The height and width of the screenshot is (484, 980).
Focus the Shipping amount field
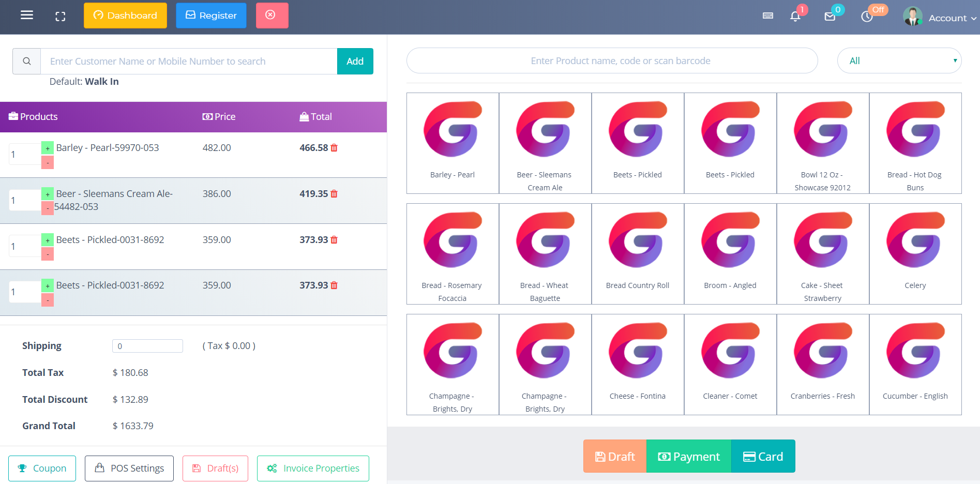(x=147, y=346)
